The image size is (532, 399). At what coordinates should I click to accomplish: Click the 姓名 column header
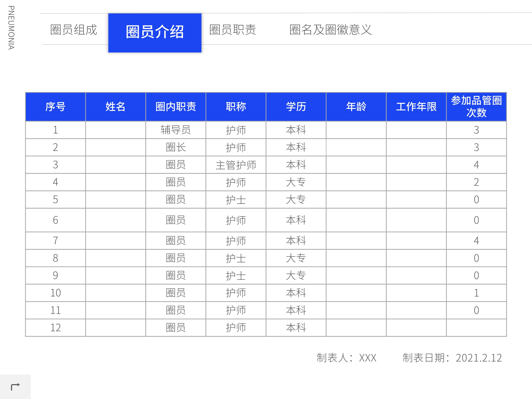coord(116,107)
